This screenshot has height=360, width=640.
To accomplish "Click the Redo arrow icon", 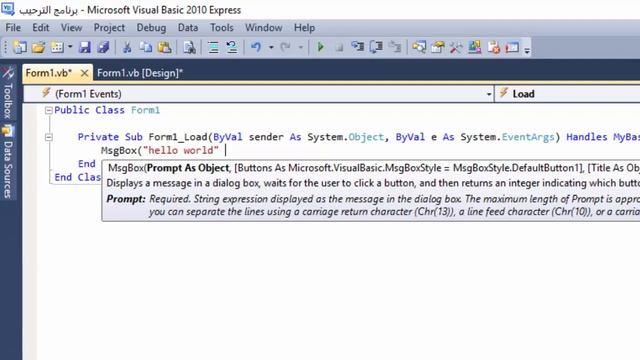I will (x=285, y=47).
